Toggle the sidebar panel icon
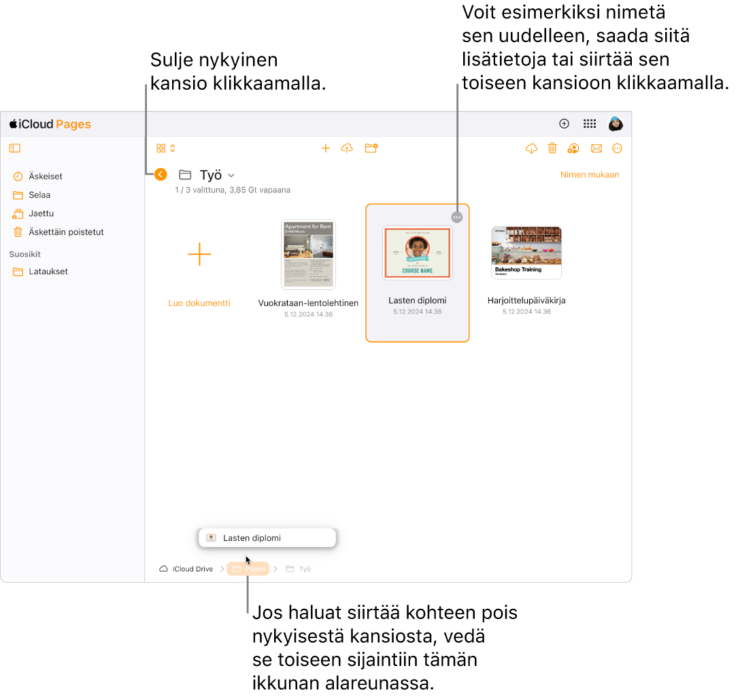The height and width of the screenshot is (700, 740). pyautogui.click(x=15, y=148)
